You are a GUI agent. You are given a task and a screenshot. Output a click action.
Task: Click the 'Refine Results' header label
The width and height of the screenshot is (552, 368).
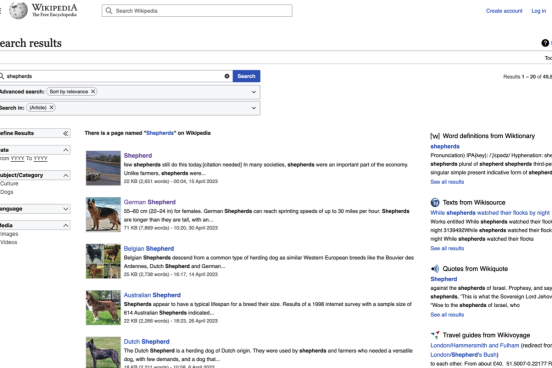tap(17, 133)
